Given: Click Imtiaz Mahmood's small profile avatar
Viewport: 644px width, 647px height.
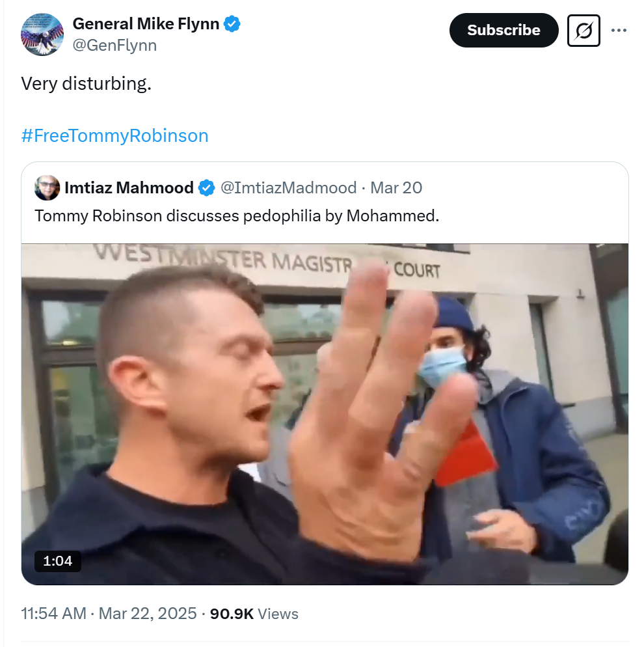Looking at the screenshot, I should tap(47, 187).
